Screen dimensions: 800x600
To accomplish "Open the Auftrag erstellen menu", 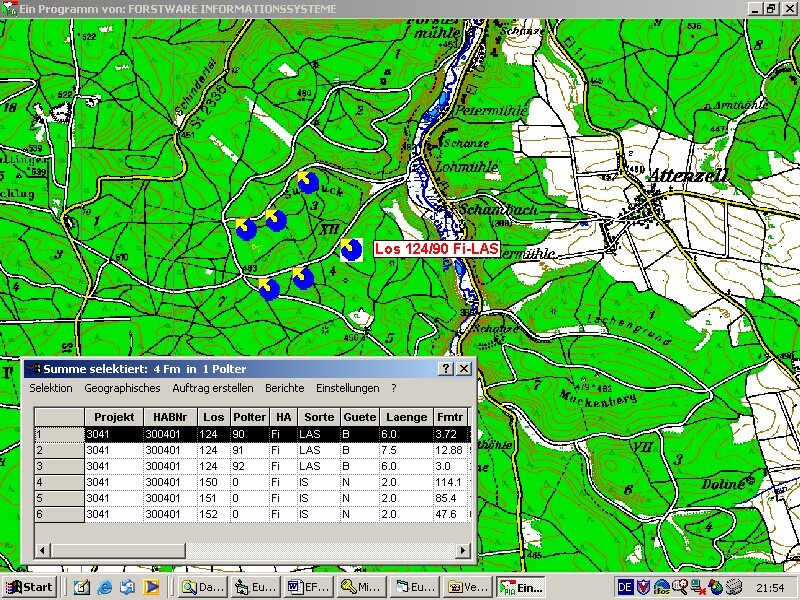I will tap(213, 388).
